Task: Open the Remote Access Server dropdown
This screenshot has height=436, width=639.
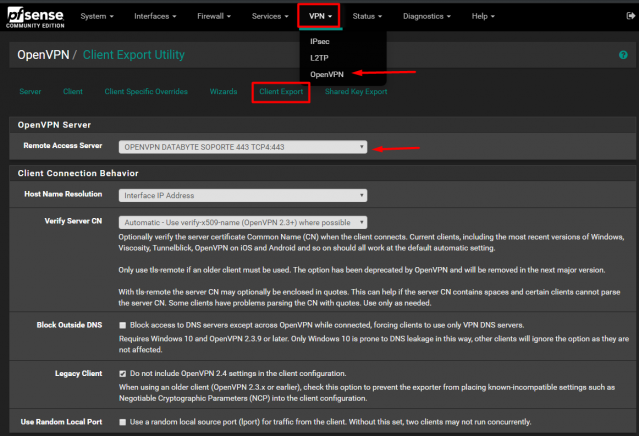Action: (243, 147)
